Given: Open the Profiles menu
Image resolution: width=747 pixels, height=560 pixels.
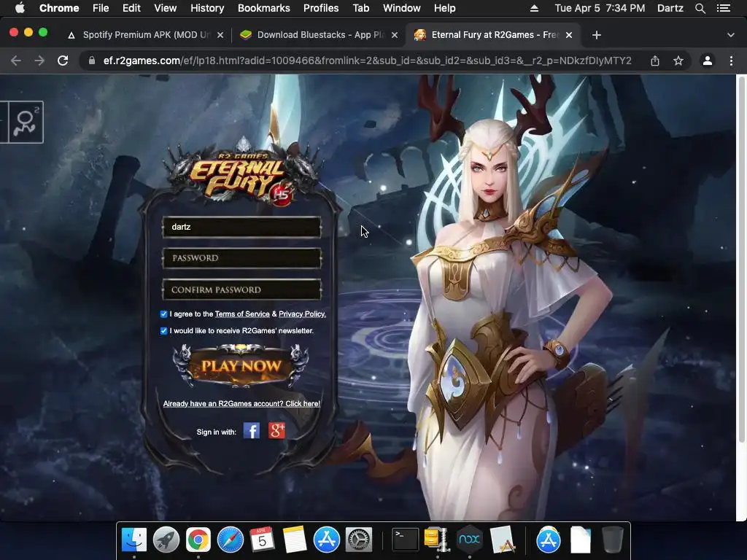Looking at the screenshot, I should click(321, 8).
